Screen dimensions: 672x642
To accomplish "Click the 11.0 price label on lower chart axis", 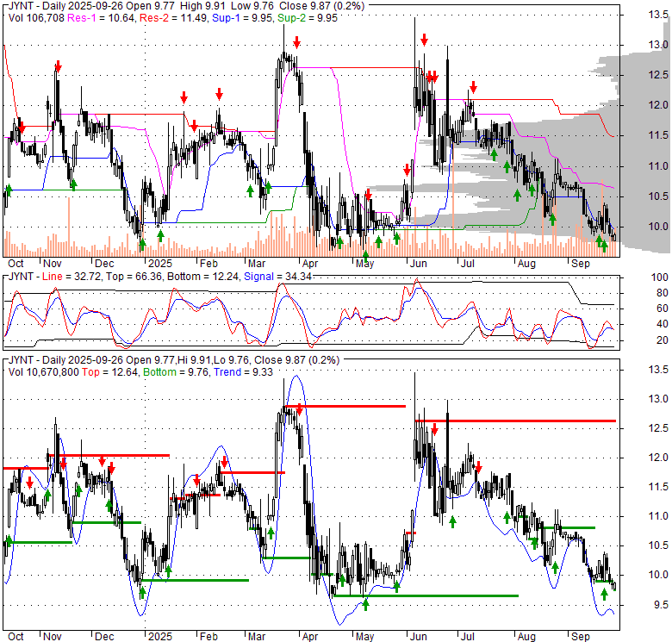I will [658, 517].
